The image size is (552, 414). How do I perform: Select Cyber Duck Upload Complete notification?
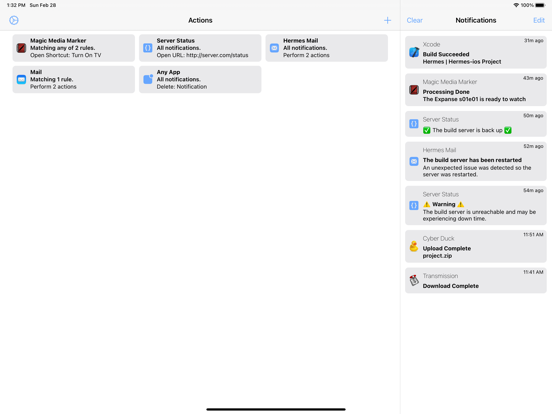click(x=476, y=246)
